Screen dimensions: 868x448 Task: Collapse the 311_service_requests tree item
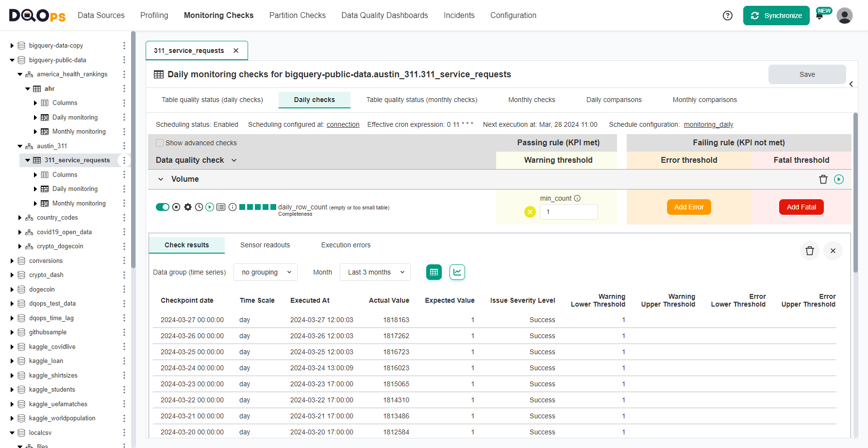pyautogui.click(x=28, y=160)
